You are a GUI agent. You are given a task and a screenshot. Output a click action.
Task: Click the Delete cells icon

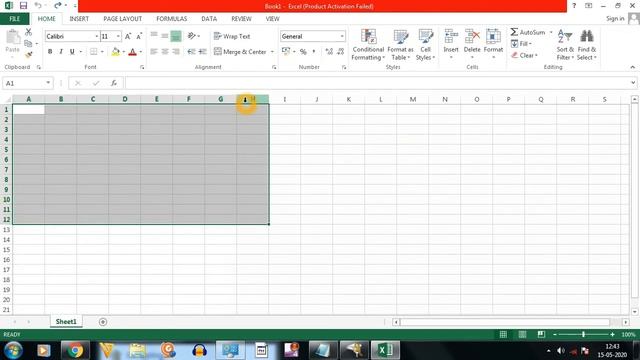pyautogui.click(x=472, y=36)
